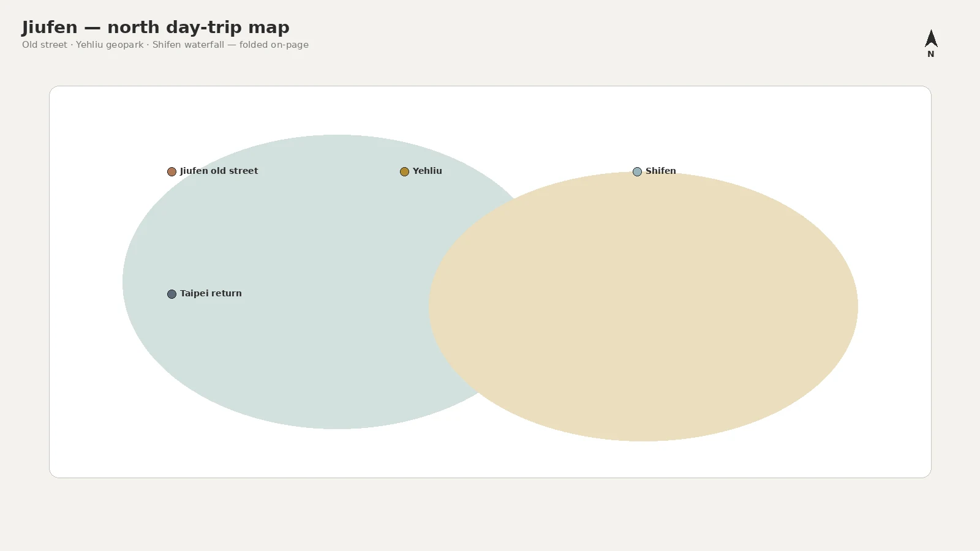This screenshot has width=980, height=551.
Task: Click the "Taipei return" label
Action: pos(211,293)
